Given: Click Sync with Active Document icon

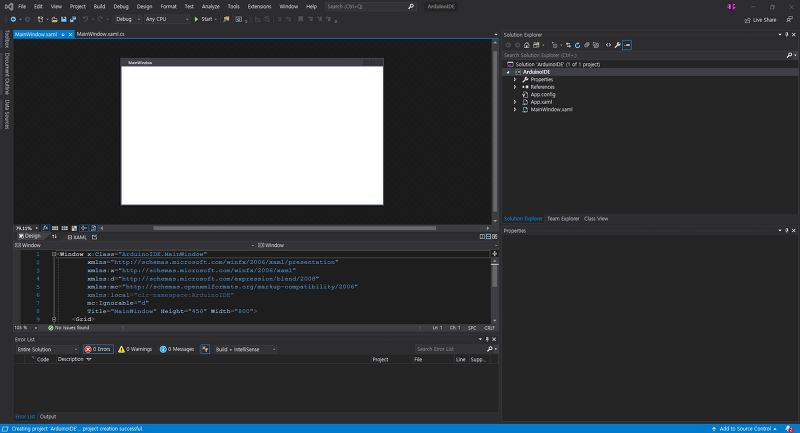Looking at the screenshot, I should tap(568, 45).
